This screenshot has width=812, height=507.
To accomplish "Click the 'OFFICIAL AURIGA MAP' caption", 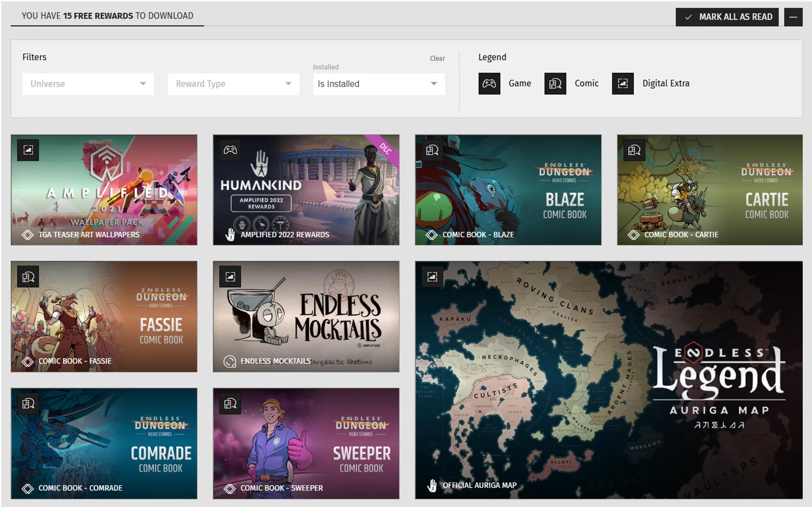I will [480, 485].
